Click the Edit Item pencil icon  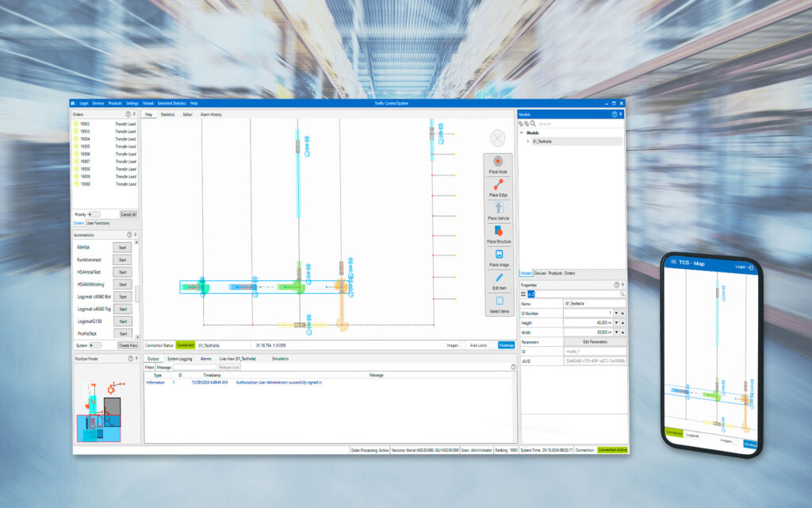pos(499,279)
